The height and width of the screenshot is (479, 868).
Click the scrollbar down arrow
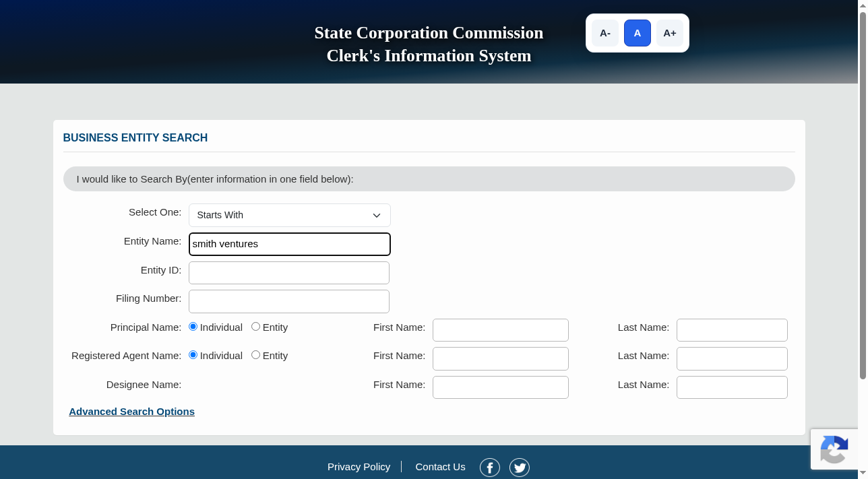tap(863, 474)
